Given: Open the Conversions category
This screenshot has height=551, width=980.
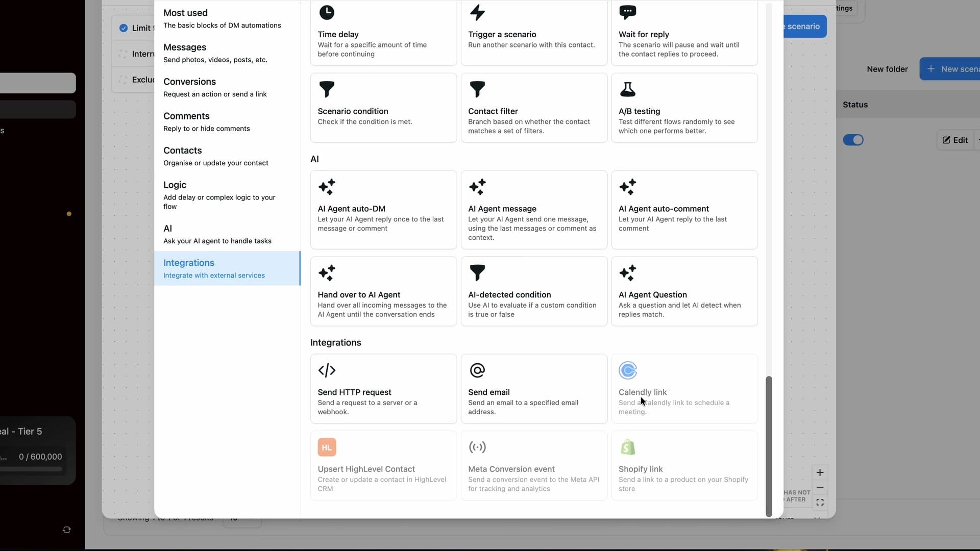Looking at the screenshot, I should (227, 87).
